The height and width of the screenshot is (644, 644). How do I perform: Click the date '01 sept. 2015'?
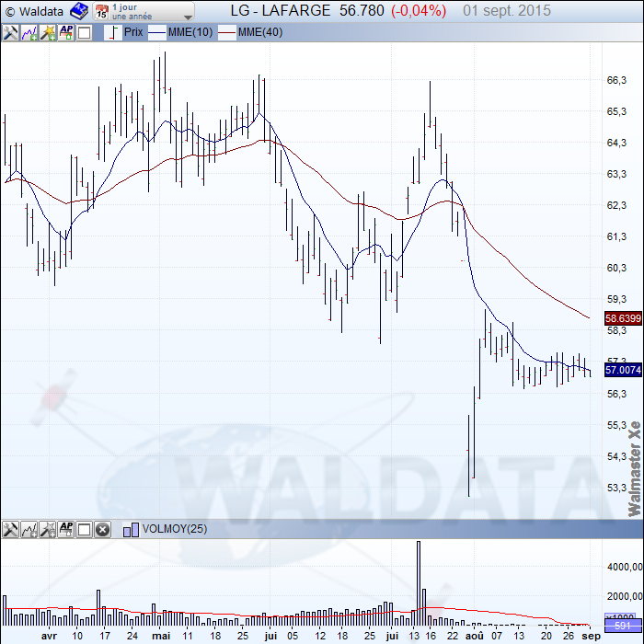(507, 11)
